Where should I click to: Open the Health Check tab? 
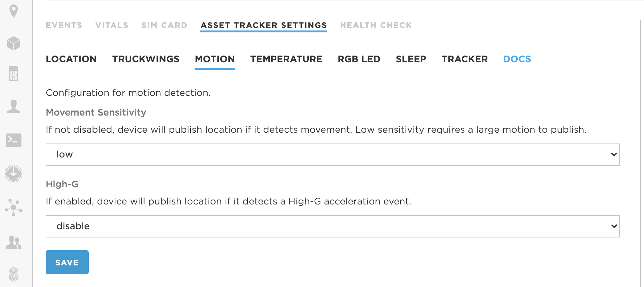pos(376,25)
